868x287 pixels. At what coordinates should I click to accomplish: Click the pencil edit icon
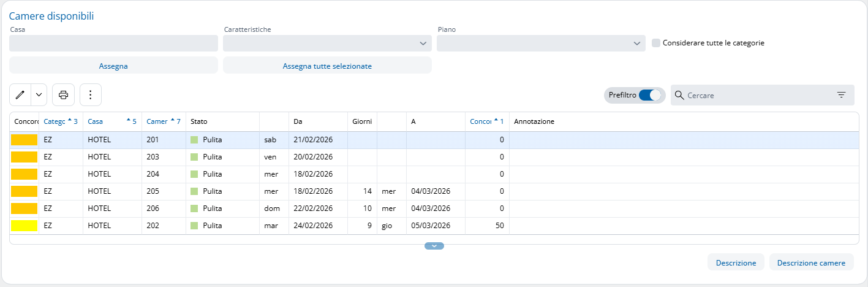coord(20,94)
